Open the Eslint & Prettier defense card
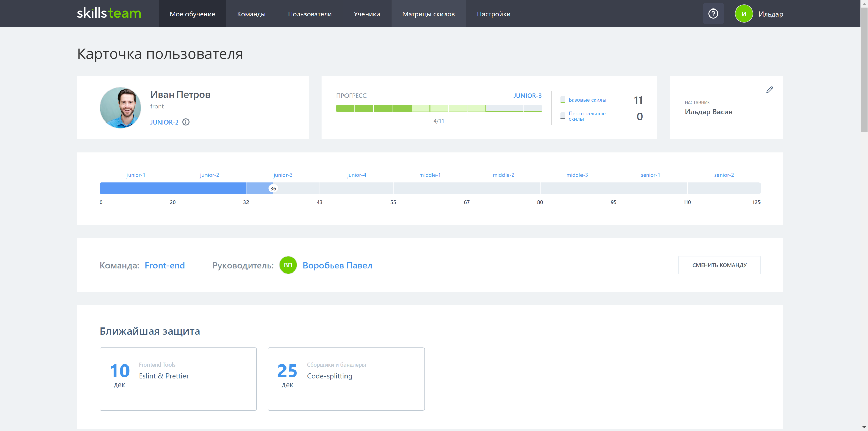 tap(178, 379)
